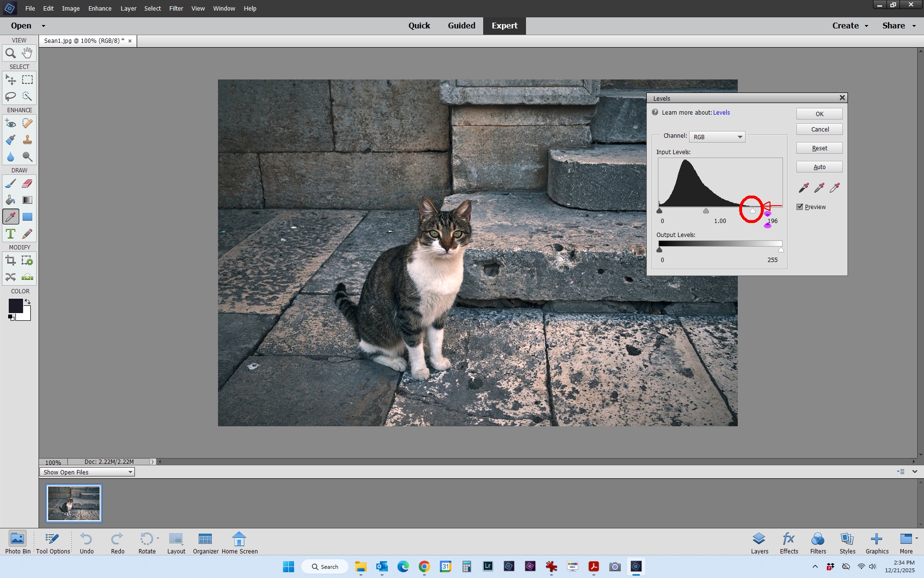Click the midtone gamma input slider

(x=706, y=211)
